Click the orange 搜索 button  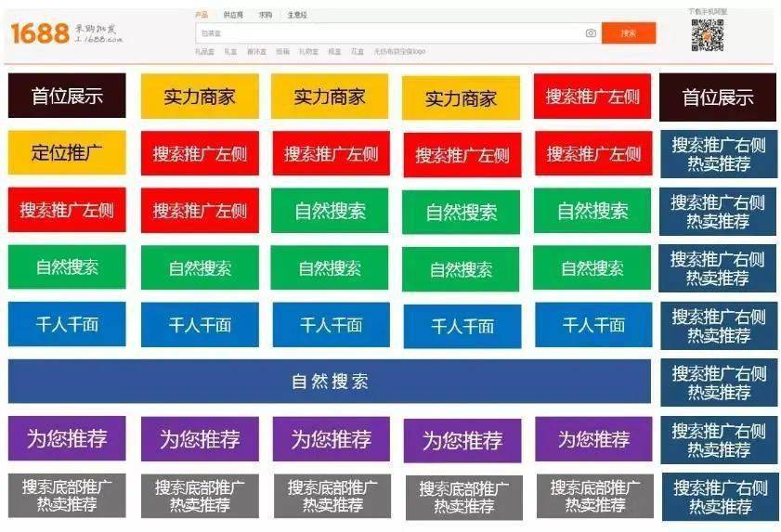coord(629,33)
